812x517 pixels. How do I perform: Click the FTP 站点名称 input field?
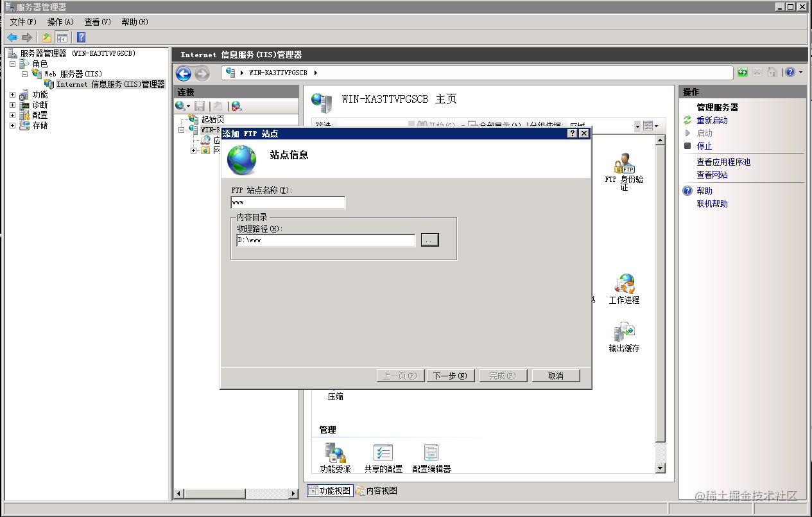point(288,202)
